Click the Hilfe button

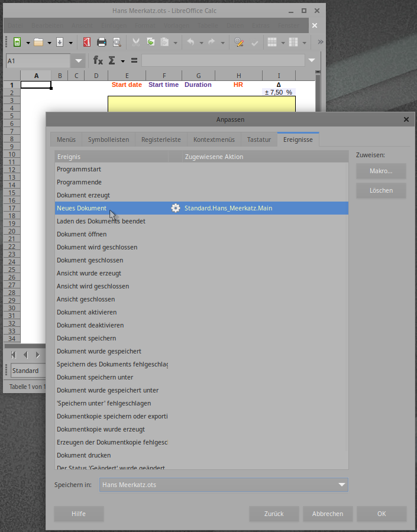tap(79, 514)
